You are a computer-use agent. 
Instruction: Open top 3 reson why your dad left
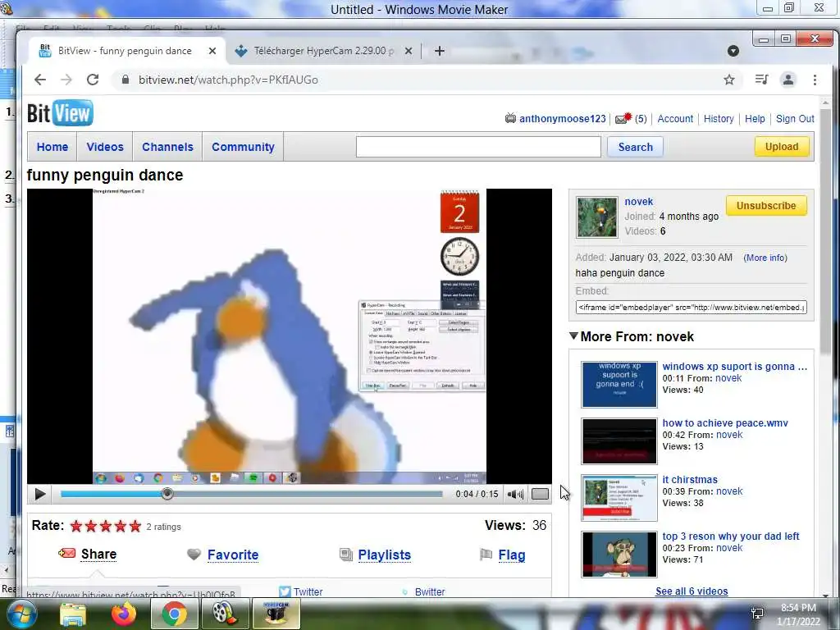[x=731, y=536]
